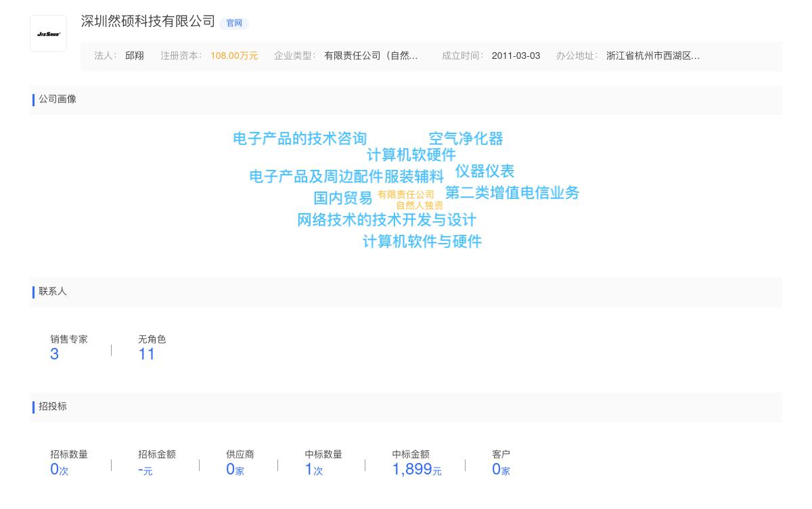Click registered capital value 108.00万元
The image size is (812, 509).
[234, 56]
